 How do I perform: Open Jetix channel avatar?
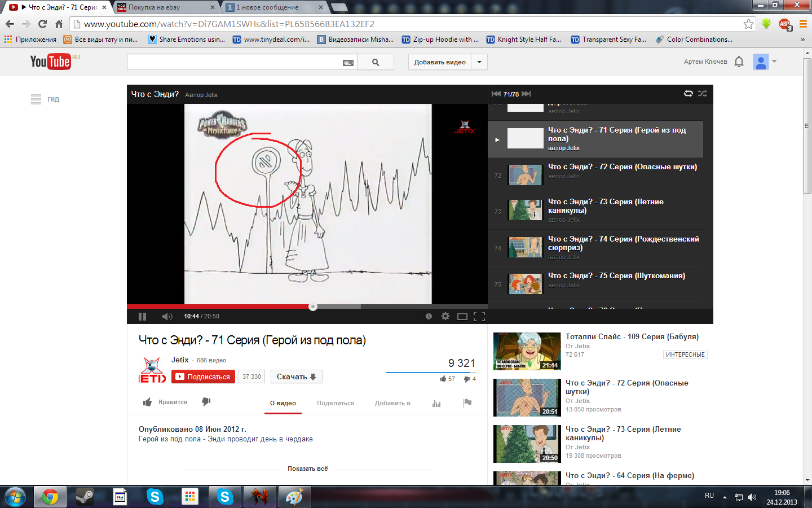[x=152, y=370]
